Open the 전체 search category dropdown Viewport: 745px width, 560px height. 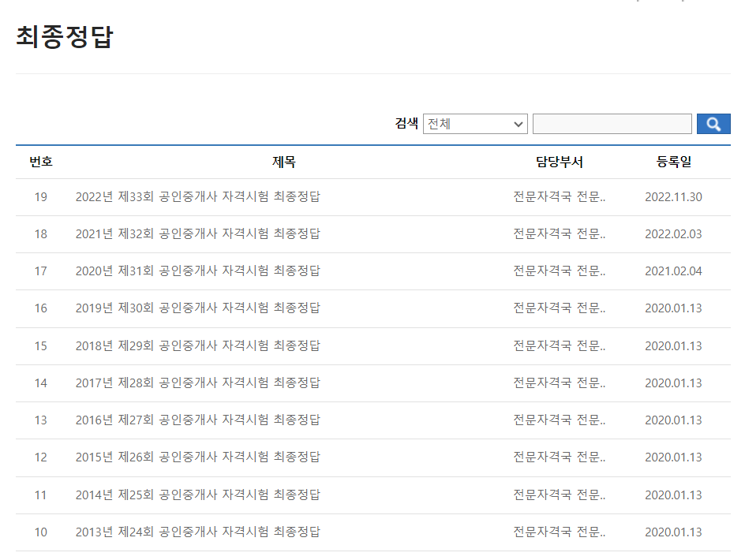pos(475,124)
